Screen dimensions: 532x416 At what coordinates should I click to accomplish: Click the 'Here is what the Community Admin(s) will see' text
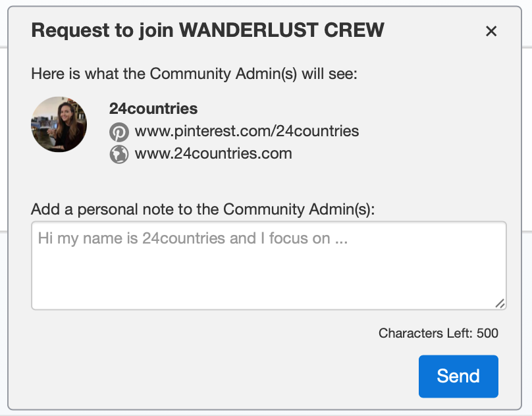coord(194,74)
